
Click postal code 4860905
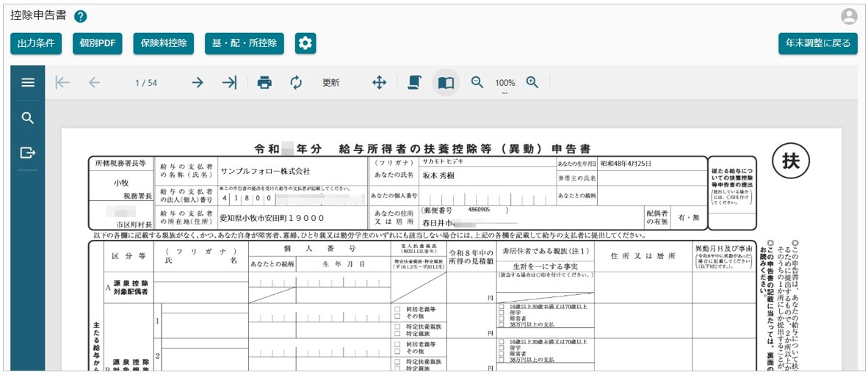[479, 211]
